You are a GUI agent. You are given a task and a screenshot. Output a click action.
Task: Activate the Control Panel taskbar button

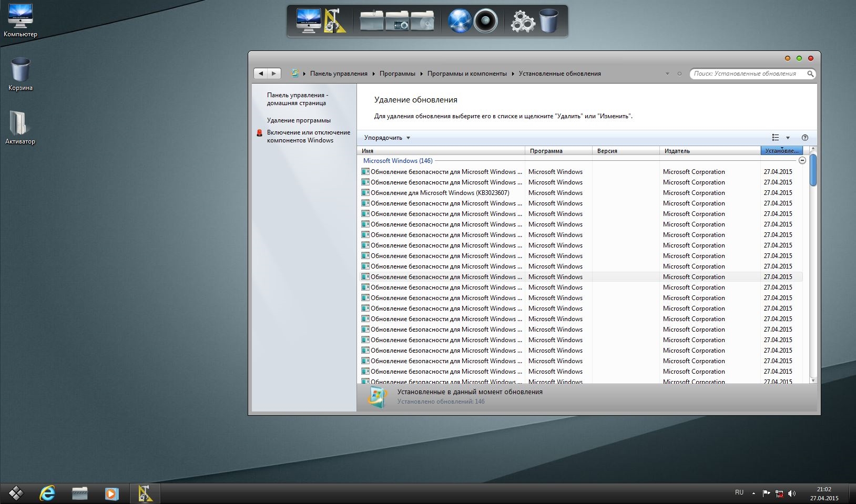coord(145,493)
